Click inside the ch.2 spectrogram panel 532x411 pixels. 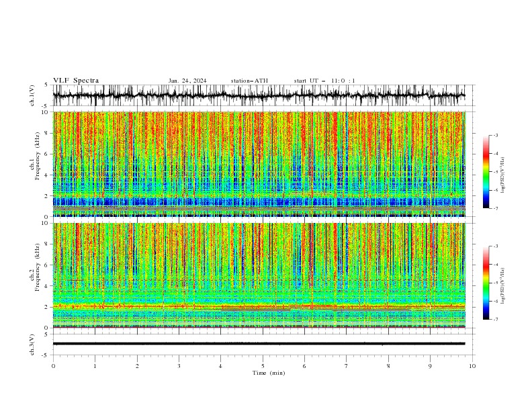pos(259,275)
